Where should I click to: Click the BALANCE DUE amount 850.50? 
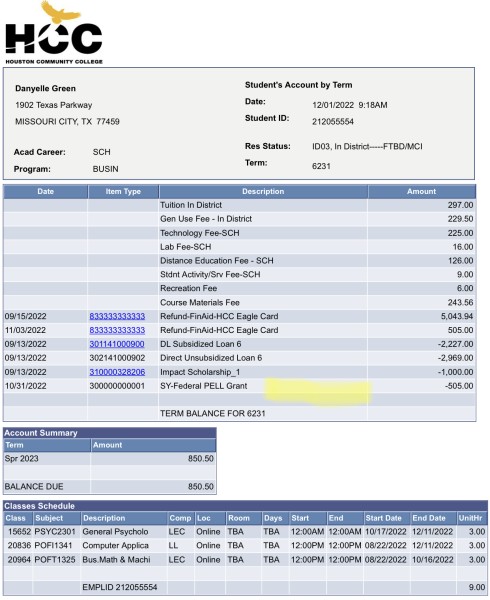point(200,486)
